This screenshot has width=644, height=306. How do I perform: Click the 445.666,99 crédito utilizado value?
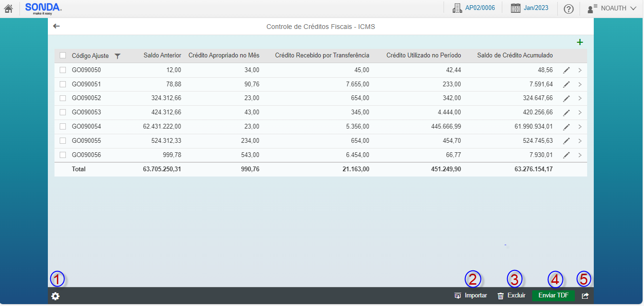[x=445, y=127]
